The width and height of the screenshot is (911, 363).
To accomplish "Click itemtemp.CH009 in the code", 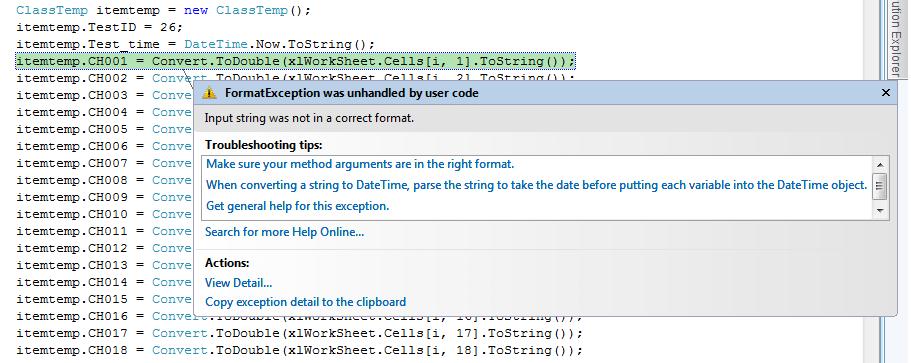I will (71, 197).
